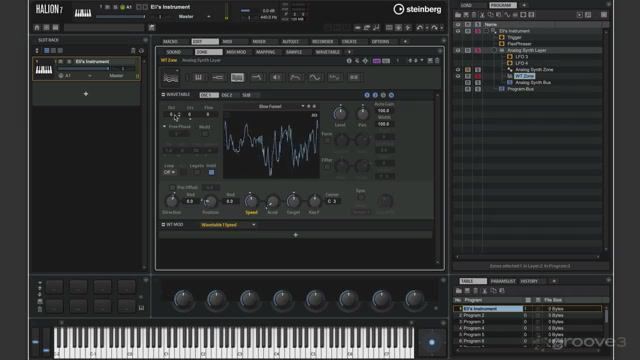Click the Envelope section icon in zone toolbar
Screen dimensions: 640x360
click(x=296, y=77)
